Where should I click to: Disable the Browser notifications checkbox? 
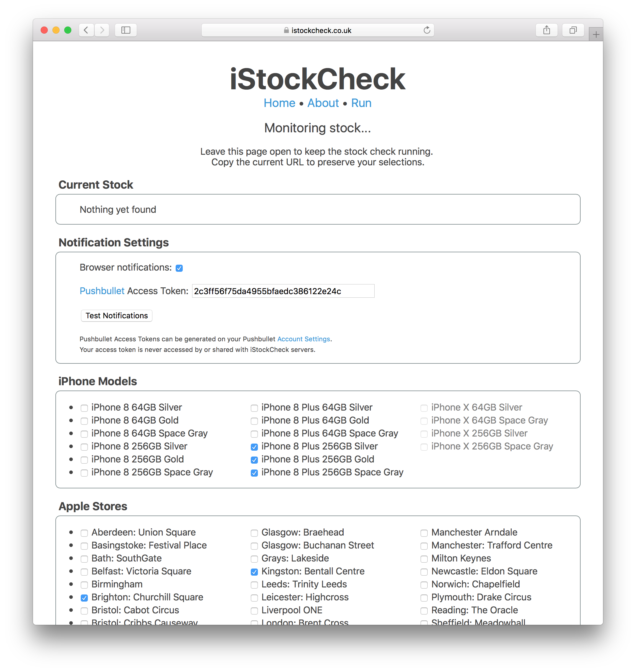coord(179,268)
